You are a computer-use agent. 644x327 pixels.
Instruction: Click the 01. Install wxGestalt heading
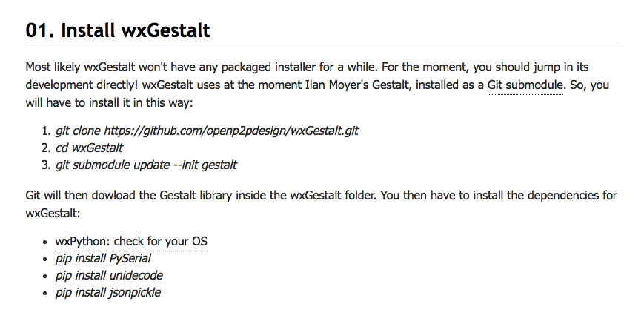(x=118, y=30)
